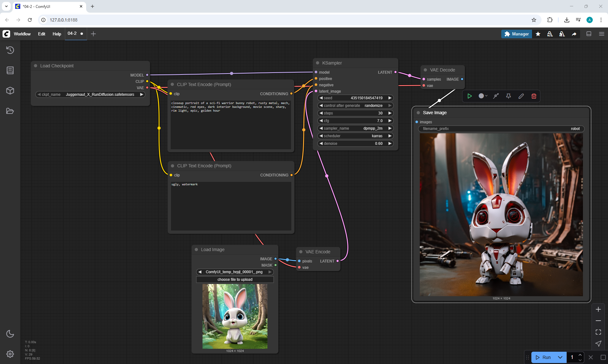The image size is (608, 364).
Task: Collapse the Save Image node using its dot
Action: click(418, 113)
